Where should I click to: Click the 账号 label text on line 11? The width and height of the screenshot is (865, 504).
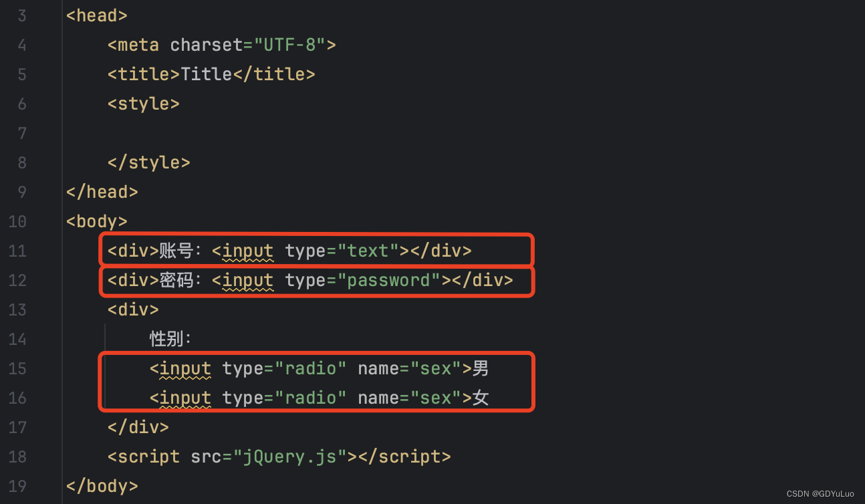tap(176, 251)
